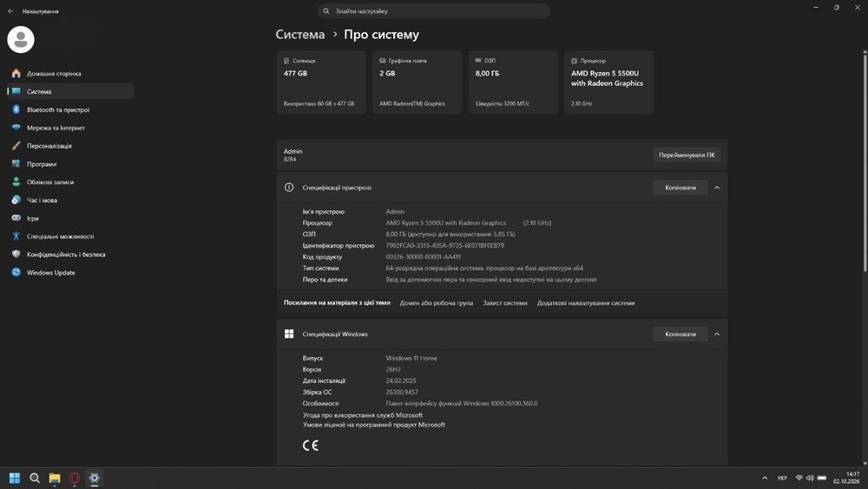This screenshot has height=489, width=868.
Task: Select Система in sidebar
Action: point(70,91)
